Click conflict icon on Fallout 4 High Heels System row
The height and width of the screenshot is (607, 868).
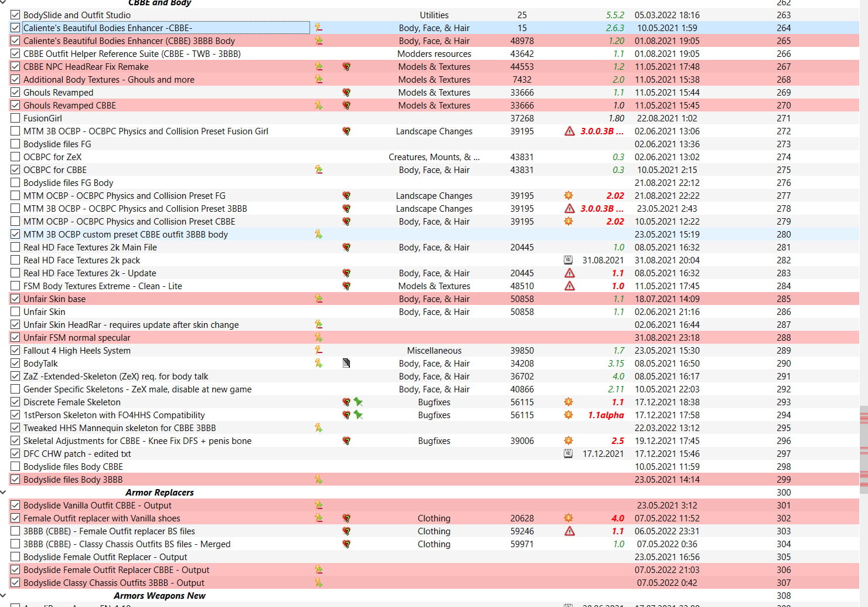318,350
